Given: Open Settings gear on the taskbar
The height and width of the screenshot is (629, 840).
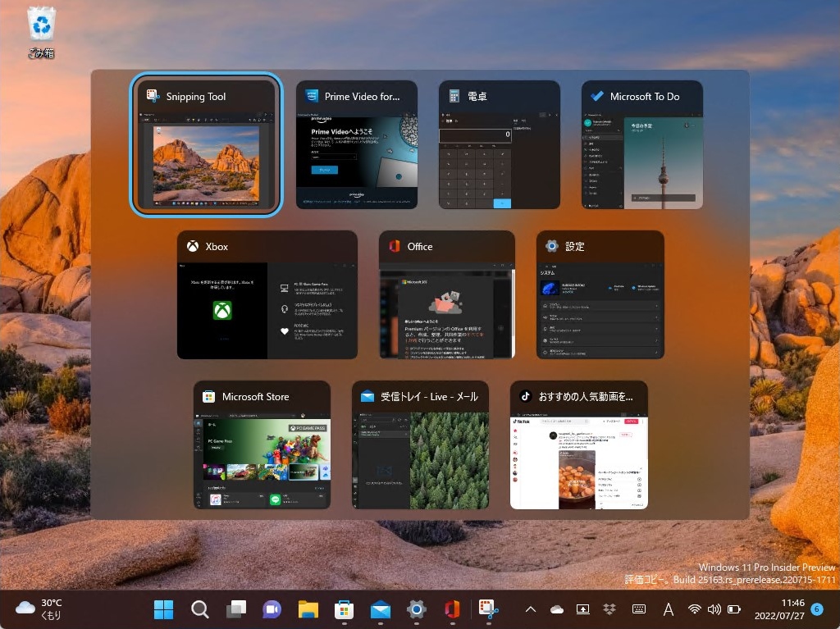Looking at the screenshot, I should tap(416, 609).
